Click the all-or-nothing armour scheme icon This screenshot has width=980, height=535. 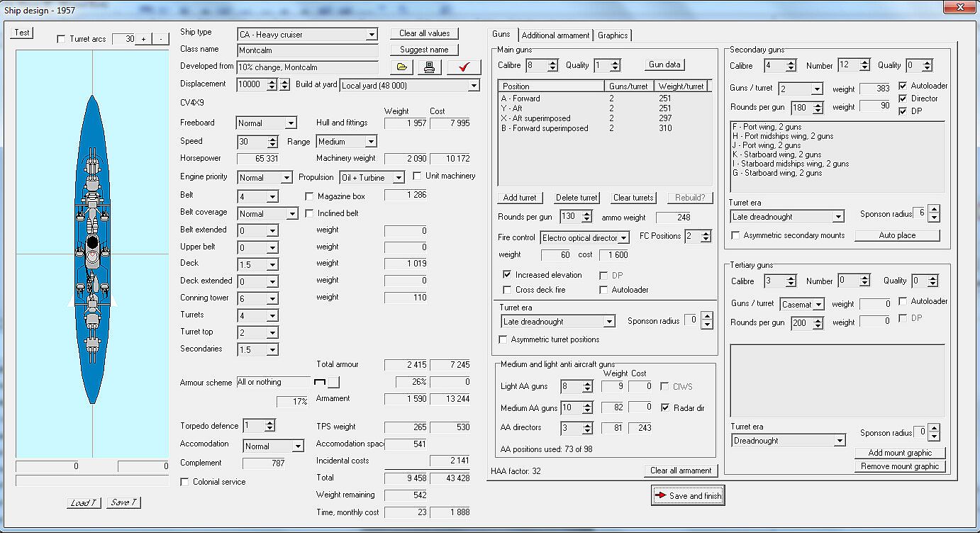tap(319, 383)
